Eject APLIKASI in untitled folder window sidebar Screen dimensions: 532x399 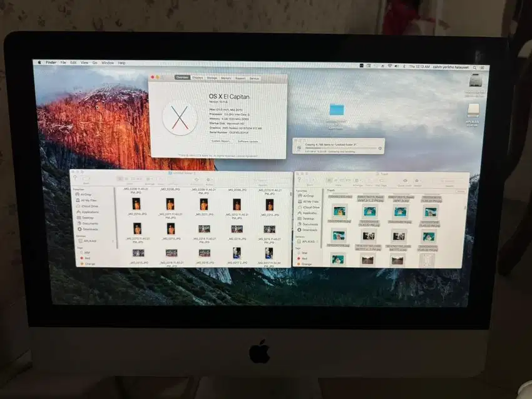[x=113, y=241]
